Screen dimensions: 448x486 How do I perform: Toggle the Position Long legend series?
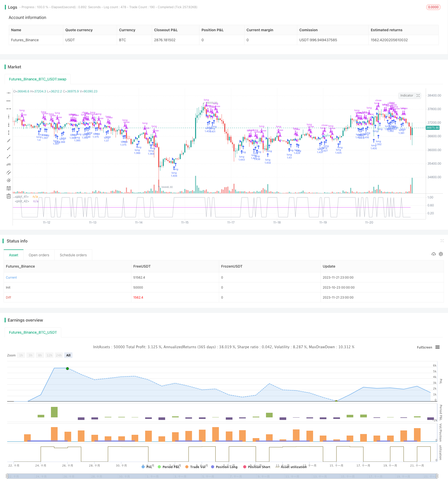(224, 467)
